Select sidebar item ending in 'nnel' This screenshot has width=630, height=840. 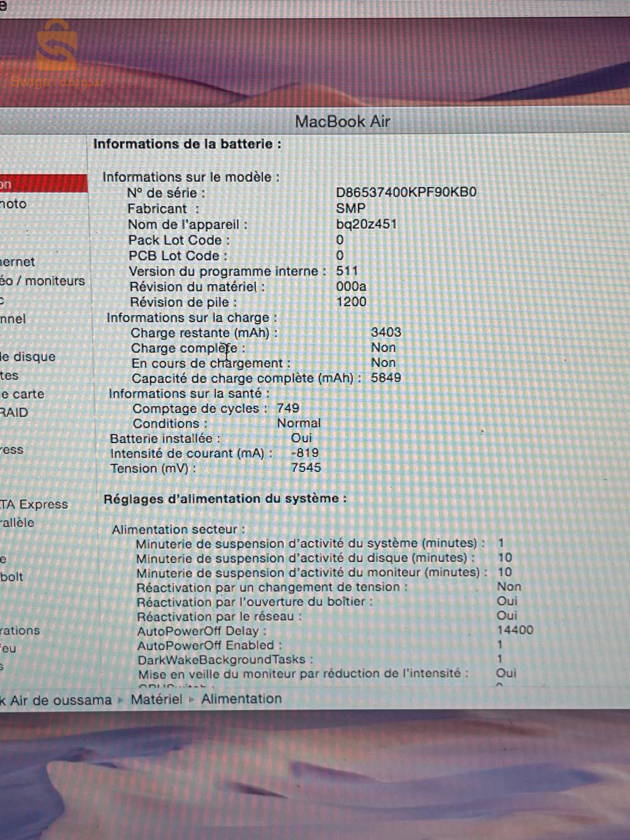coord(13,319)
